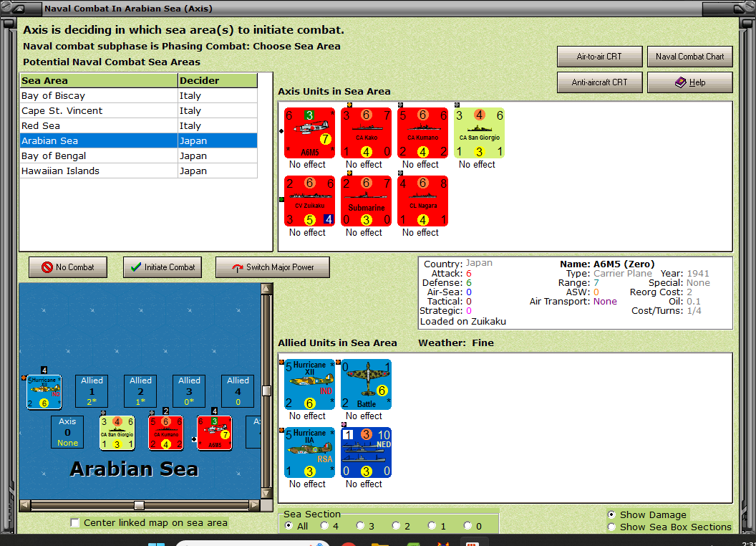Select the Hurricane XII IND unit in Allied Units panel
The height and width of the screenshot is (546, 756).
pos(309,384)
